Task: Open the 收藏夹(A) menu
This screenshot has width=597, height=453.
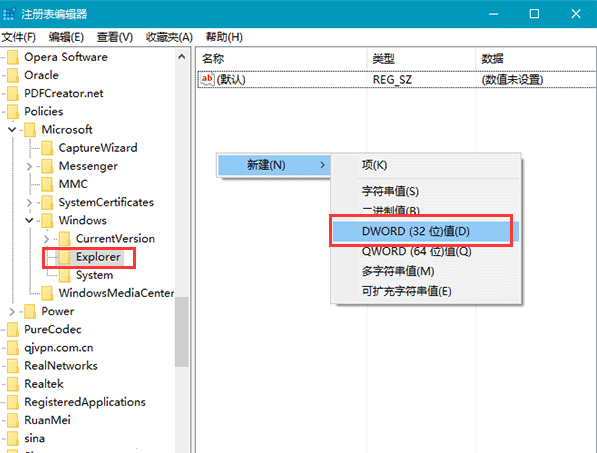Action: click(x=169, y=37)
